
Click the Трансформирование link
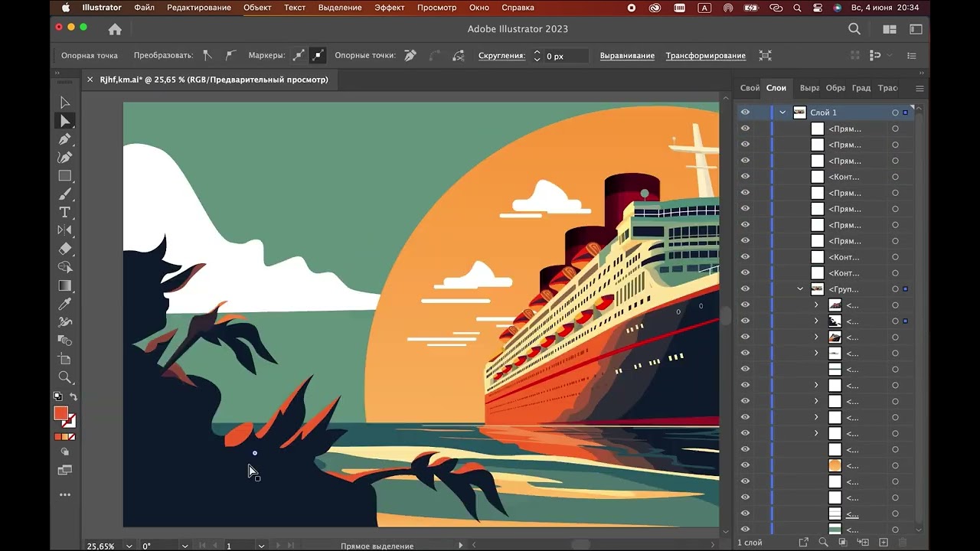[x=705, y=56]
